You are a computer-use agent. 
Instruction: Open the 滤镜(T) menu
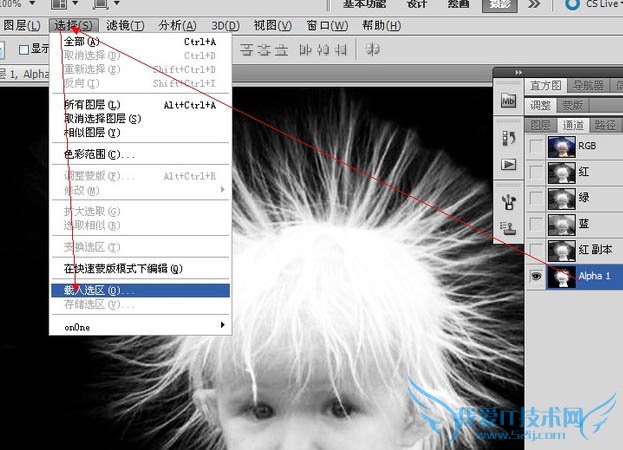coord(125,26)
